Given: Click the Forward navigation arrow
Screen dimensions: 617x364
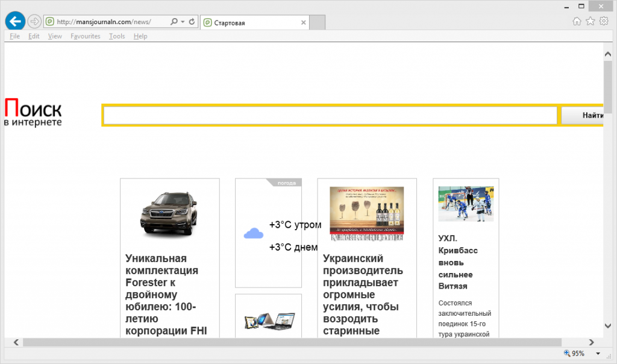Looking at the screenshot, I should (34, 22).
